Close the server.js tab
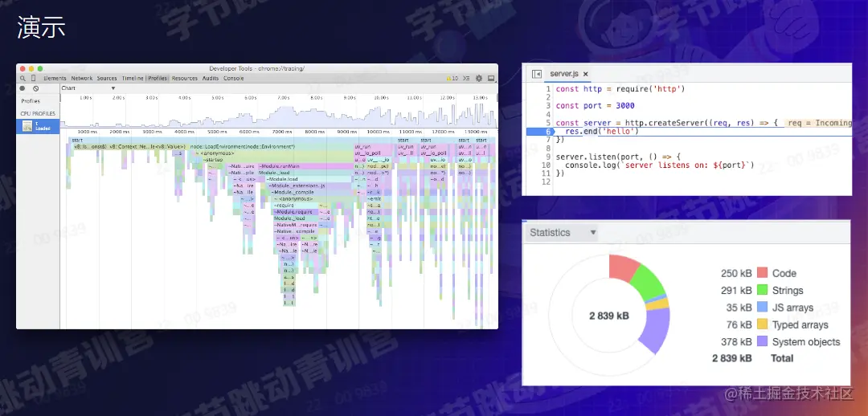This screenshot has width=868, height=416. (x=585, y=74)
